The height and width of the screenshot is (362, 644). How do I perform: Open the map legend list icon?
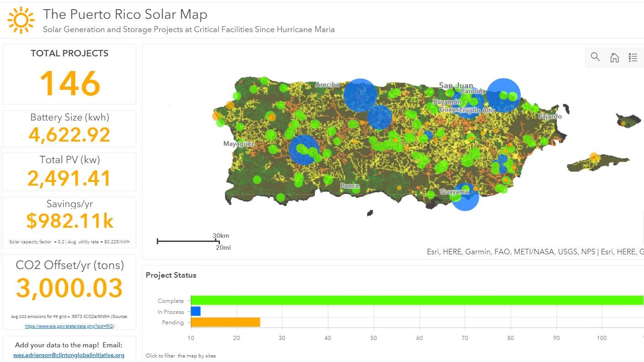tap(633, 57)
